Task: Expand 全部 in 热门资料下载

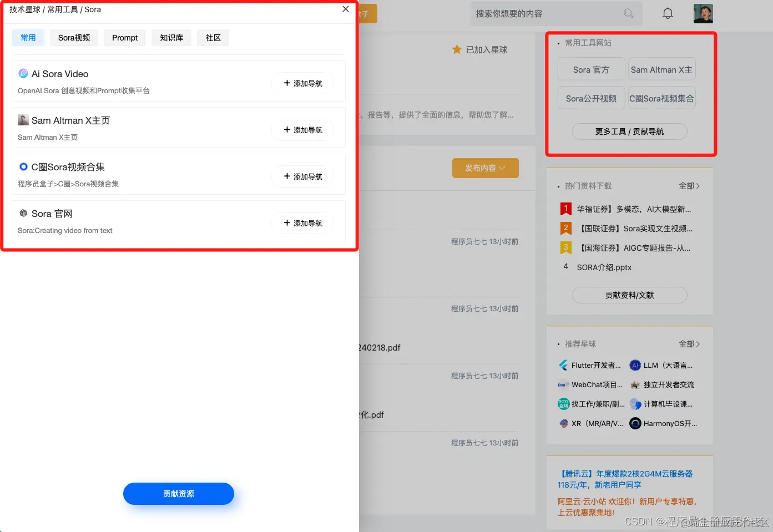Action: (x=689, y=186)
